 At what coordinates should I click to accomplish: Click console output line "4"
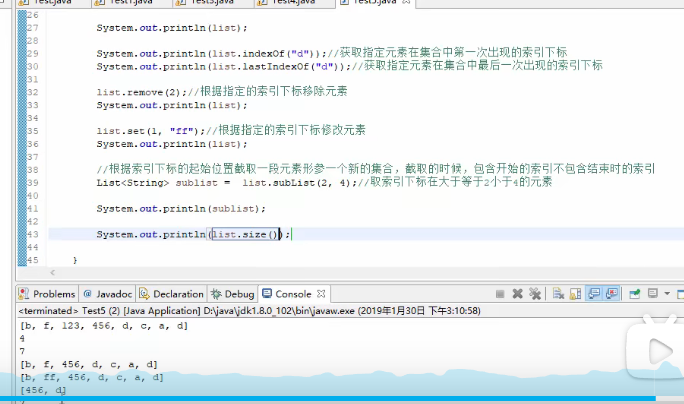22,339
